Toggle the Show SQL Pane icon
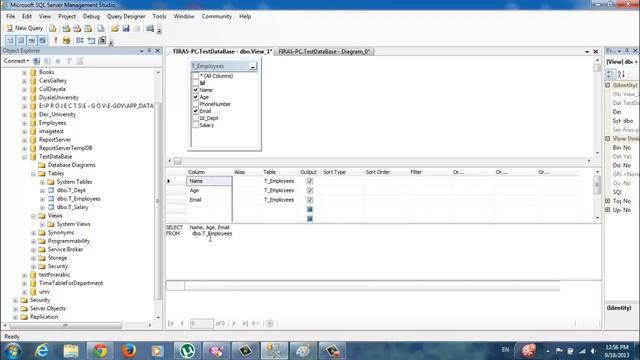Image resolution: width=640 pixels, height=360 pixels. click(31, 40)
